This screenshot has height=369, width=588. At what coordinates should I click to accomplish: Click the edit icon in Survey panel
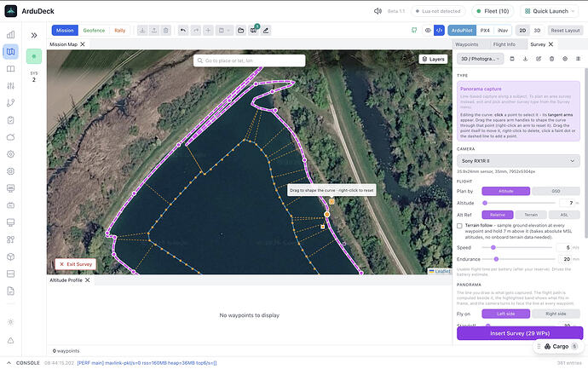[x=539, y=59]
